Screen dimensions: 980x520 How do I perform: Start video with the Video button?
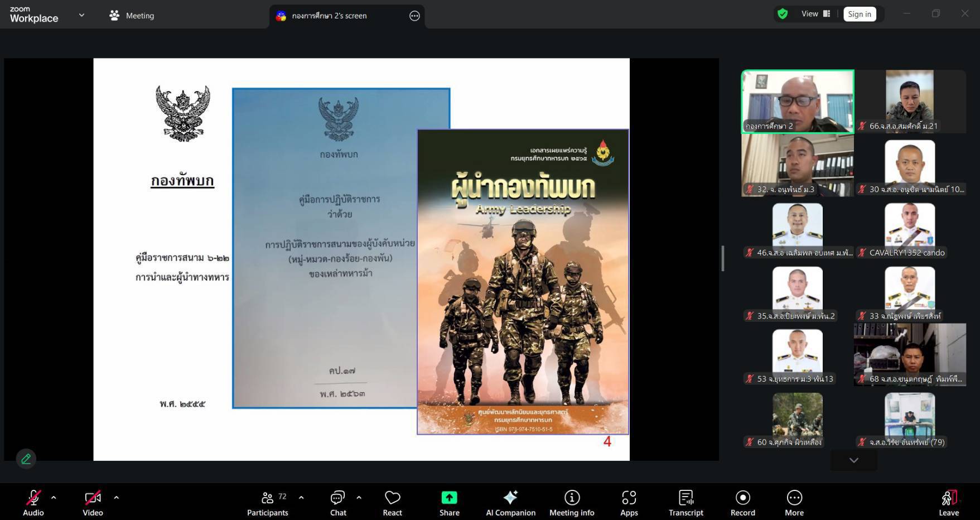[93, 503]
